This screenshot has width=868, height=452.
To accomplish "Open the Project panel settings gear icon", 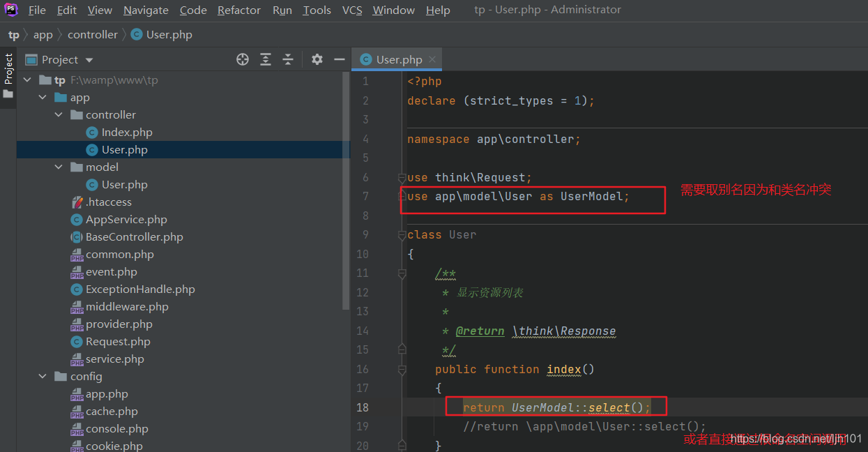I will pyautogui.click(x=317, y=59).
